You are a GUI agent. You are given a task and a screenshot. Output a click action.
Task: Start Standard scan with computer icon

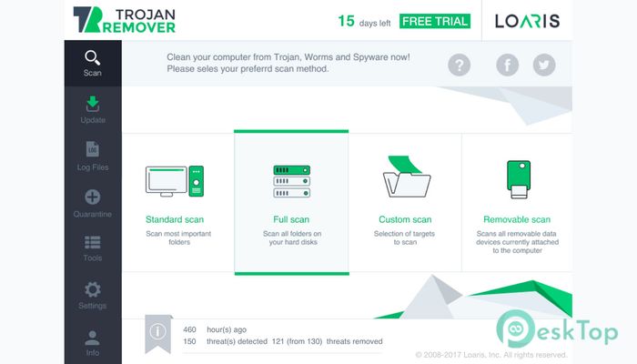tap(175, 181)
